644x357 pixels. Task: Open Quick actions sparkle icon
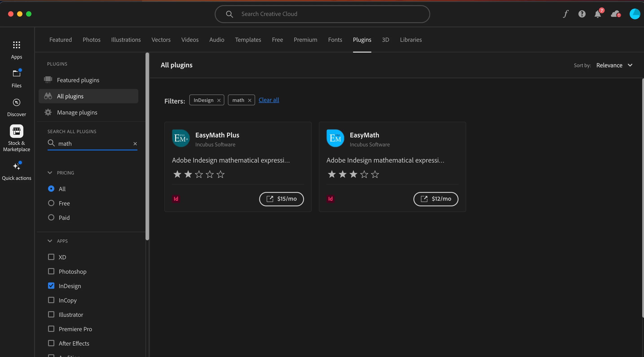click(16, 166)
